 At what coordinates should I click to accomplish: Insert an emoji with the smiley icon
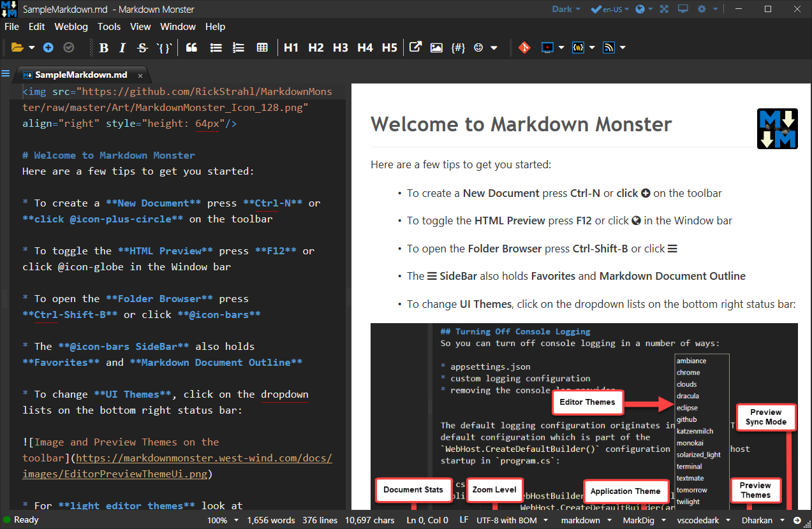coord(478,47)
